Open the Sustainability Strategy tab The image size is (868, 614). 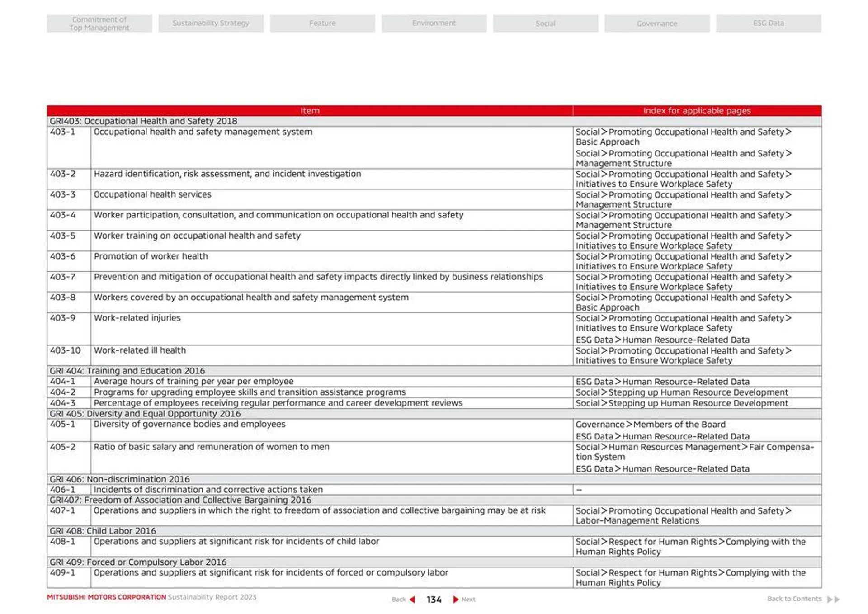coord(211,24)
